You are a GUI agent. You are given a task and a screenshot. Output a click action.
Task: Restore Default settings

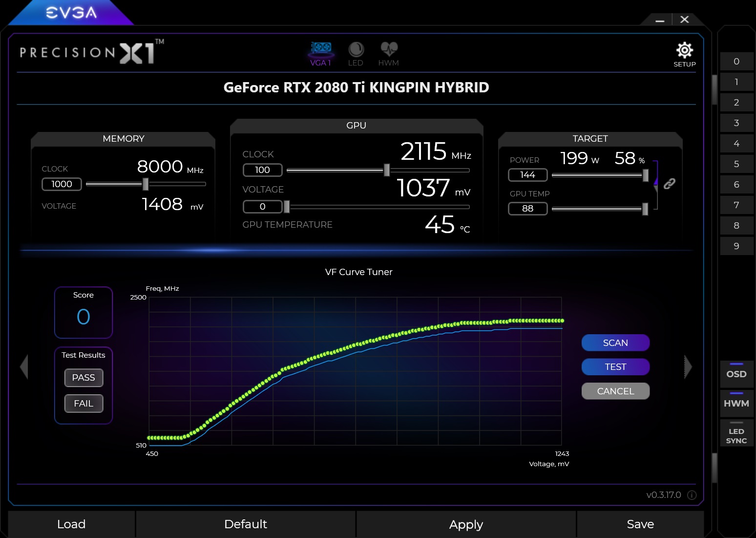(245, 524)
